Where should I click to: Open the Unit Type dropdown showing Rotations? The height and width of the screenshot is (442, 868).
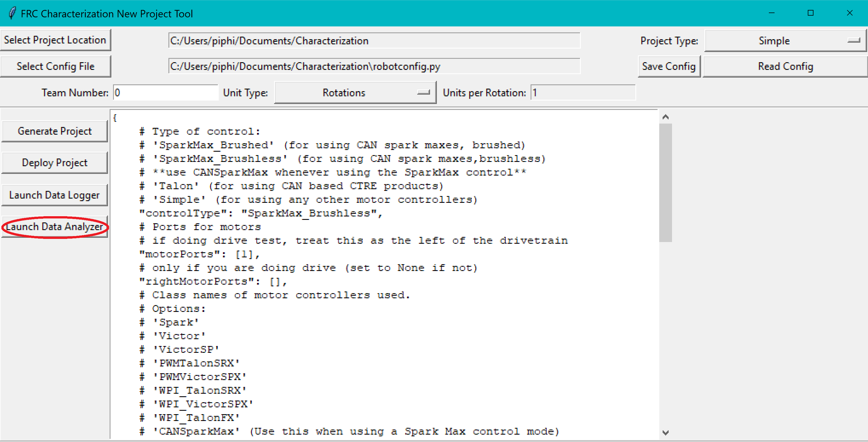(x=355, y=93)
